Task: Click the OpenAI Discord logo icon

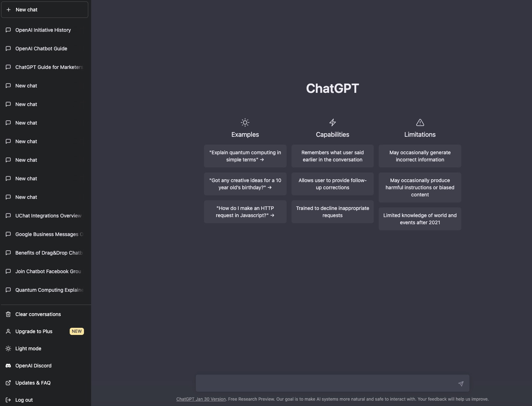Action: tap(8, 366)
